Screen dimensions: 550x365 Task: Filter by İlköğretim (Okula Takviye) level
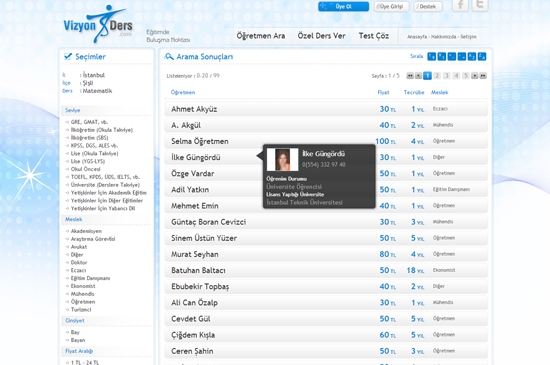tap(102, 130)
